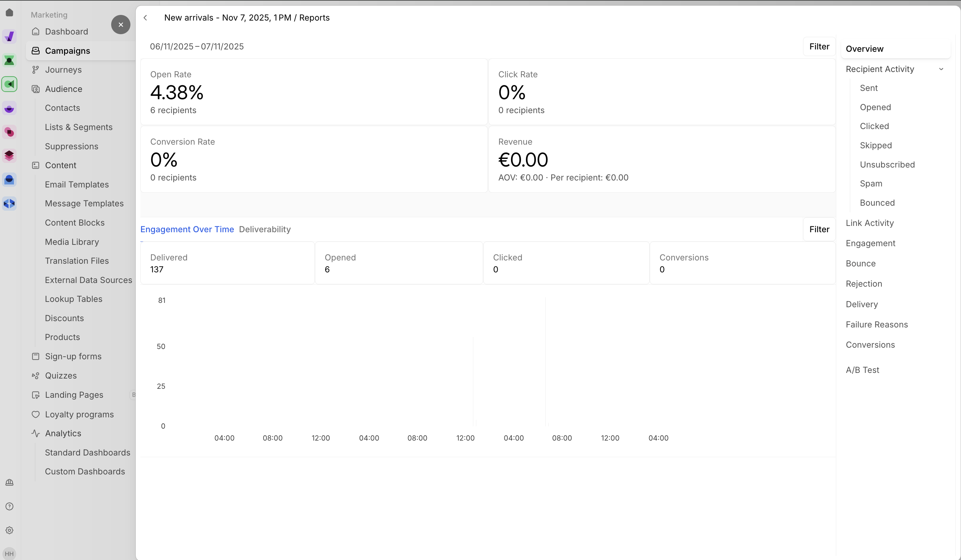Open the Journeys branch icon in the sidebar

36,70
